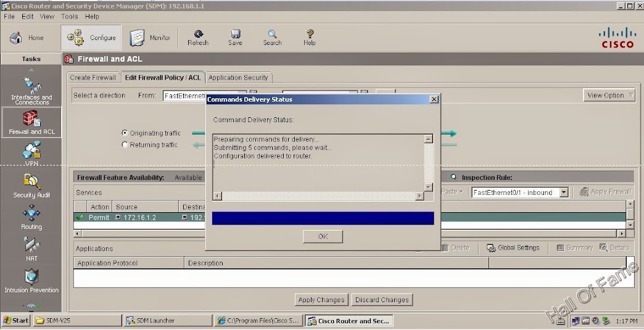
Task: Click the Apply Firewall toolbar icon
Action: (x=605, y=192)
